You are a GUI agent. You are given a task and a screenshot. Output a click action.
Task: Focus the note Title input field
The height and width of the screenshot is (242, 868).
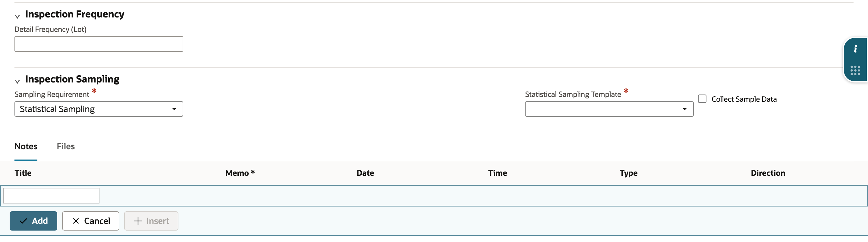(x=51, y=196)
